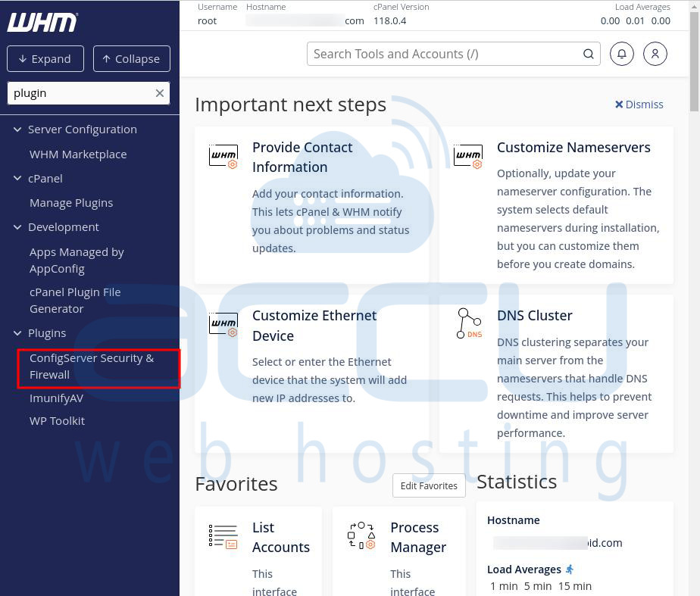Open Manage Plugins menu item

click(71, 203)
